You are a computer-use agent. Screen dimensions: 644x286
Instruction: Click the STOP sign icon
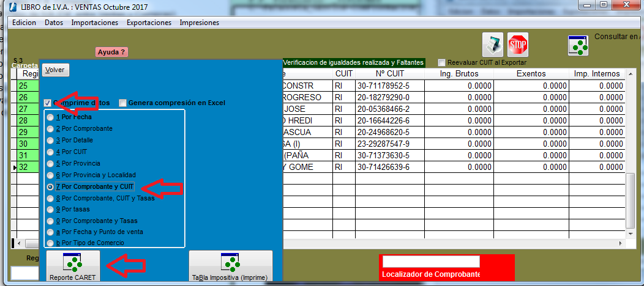518,44
